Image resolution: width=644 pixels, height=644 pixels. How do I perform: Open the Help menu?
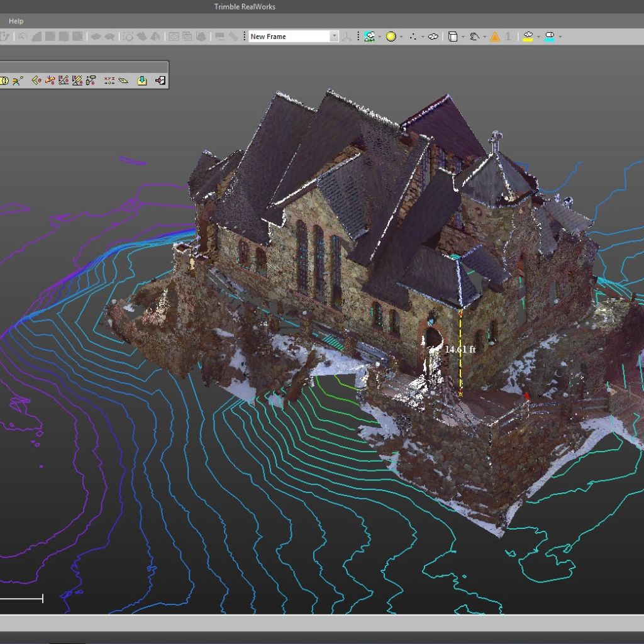(x=16, y=21)
